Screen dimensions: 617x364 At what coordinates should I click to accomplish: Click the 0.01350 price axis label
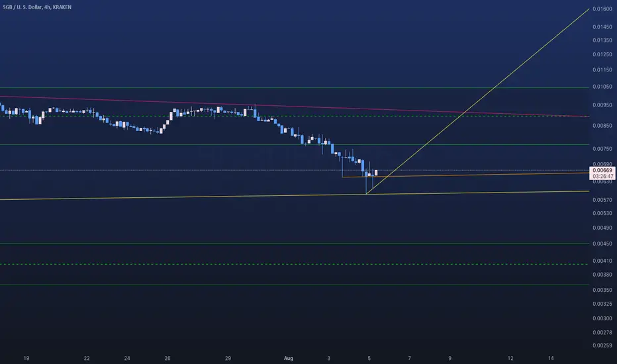pos(602,40)
